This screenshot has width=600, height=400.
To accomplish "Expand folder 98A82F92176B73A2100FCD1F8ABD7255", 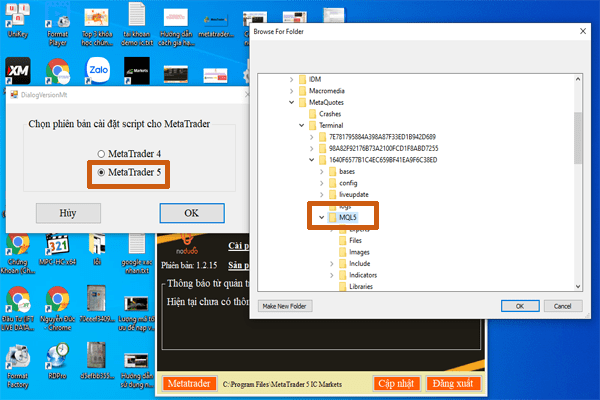I will (311, 149).
